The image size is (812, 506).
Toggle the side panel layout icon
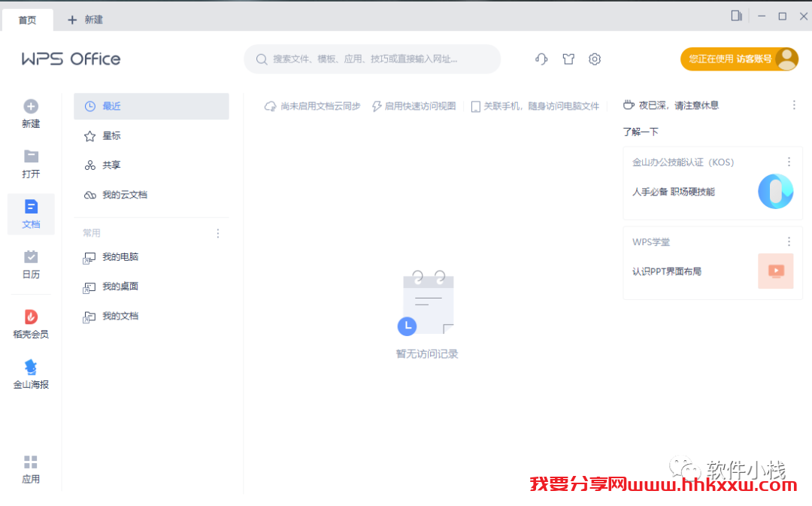pos(736,16)
